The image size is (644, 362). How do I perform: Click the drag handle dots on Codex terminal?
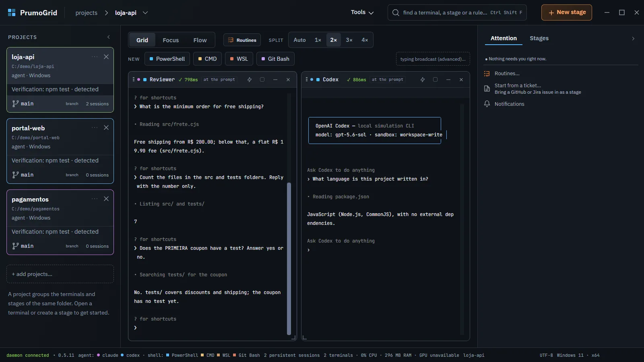[307, 80]
